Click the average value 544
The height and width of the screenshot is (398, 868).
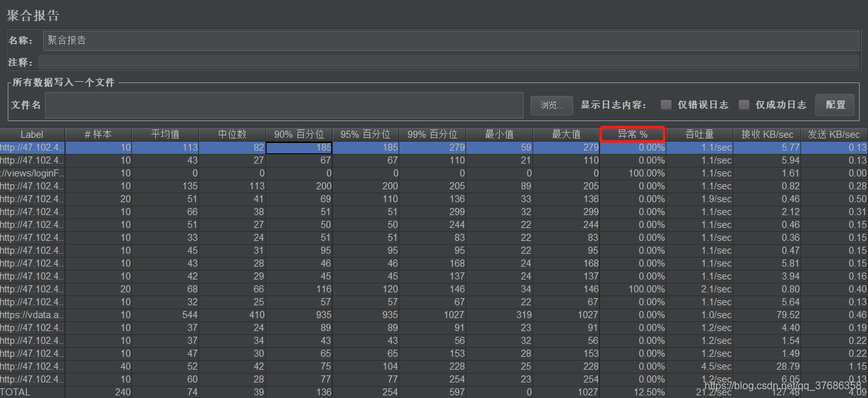189,315
